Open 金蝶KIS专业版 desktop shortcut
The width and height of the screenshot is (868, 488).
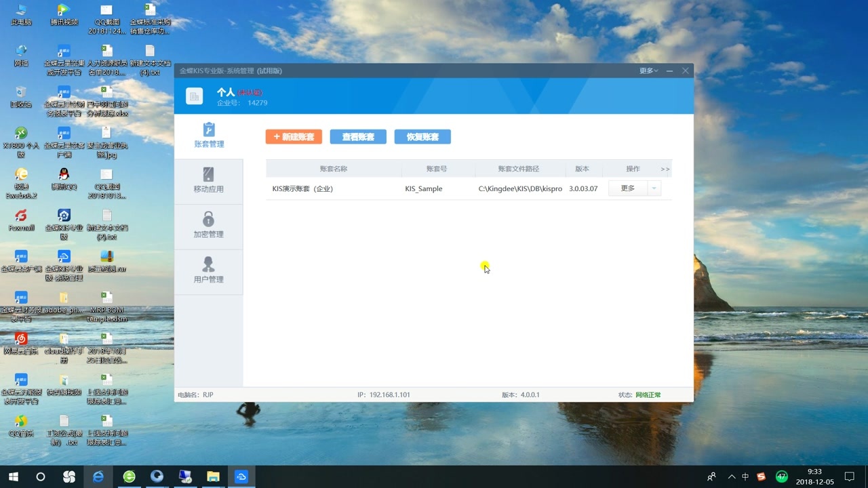(64, 224)
